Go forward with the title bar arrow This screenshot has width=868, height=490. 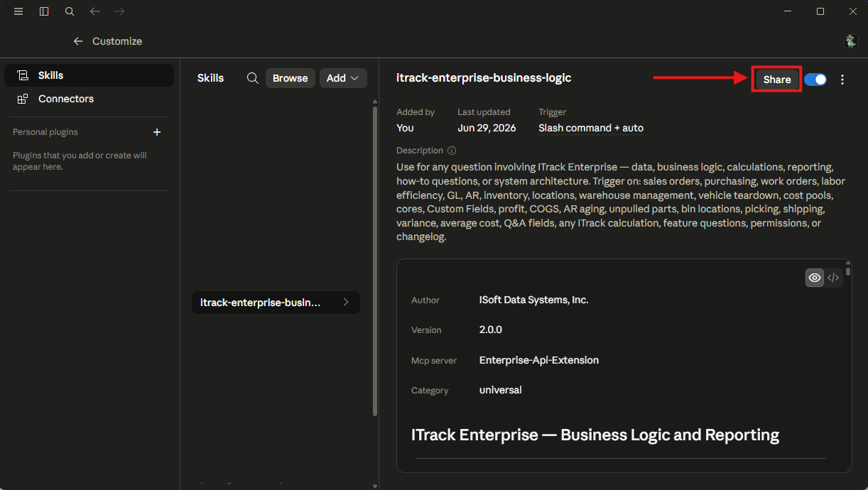click(119, 11)
